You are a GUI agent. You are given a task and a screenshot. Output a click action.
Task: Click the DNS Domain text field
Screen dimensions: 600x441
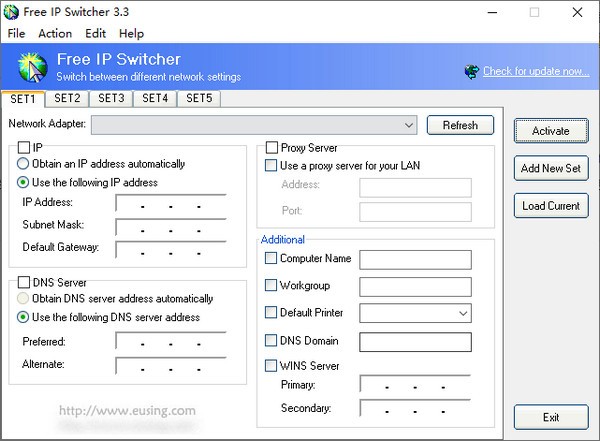tap(416, 342)
